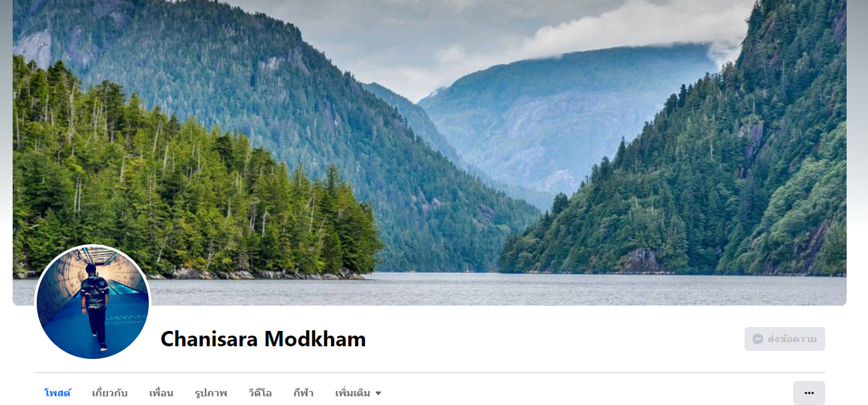Select the โพสต์ tab
This screenshot has width=868, height=405.
tap(57, 393)
